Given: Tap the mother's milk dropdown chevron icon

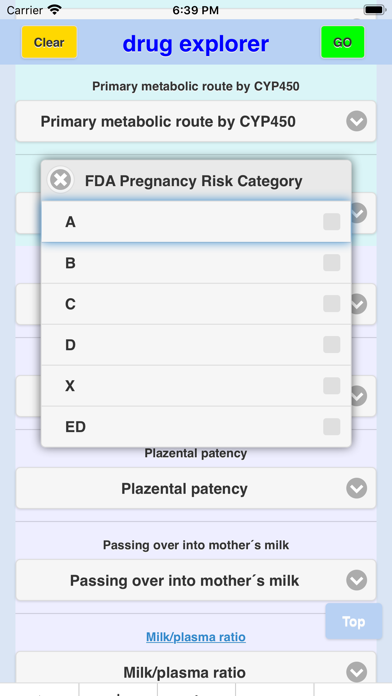Looking at the screenshot, I should [356, 580].
